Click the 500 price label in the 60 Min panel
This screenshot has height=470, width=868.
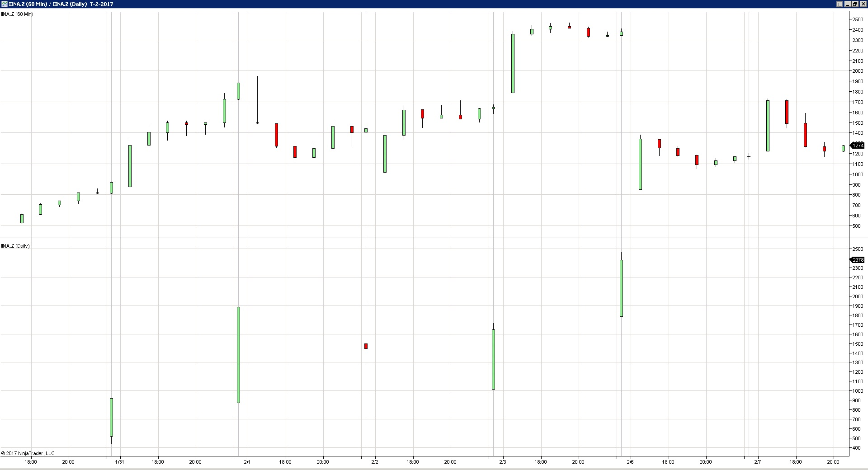point(856,226)
